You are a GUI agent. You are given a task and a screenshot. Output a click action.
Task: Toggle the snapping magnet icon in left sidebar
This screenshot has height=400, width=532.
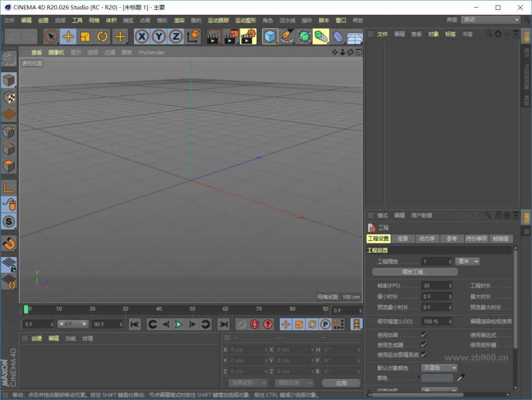click(x=8, y=243)
